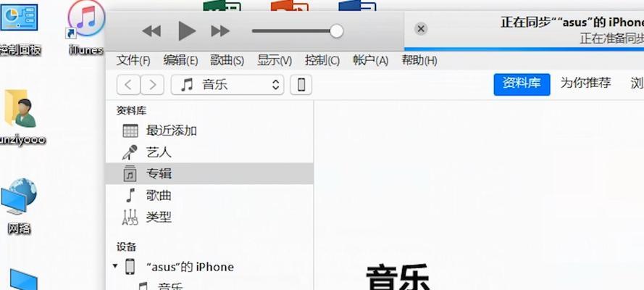Go back with left arrow button
644x290 pixels.
[x=128, y=85]
